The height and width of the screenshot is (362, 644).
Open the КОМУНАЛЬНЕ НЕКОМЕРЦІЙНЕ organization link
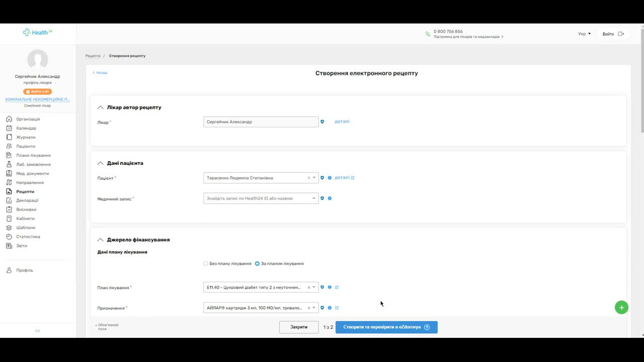[38, 100]
